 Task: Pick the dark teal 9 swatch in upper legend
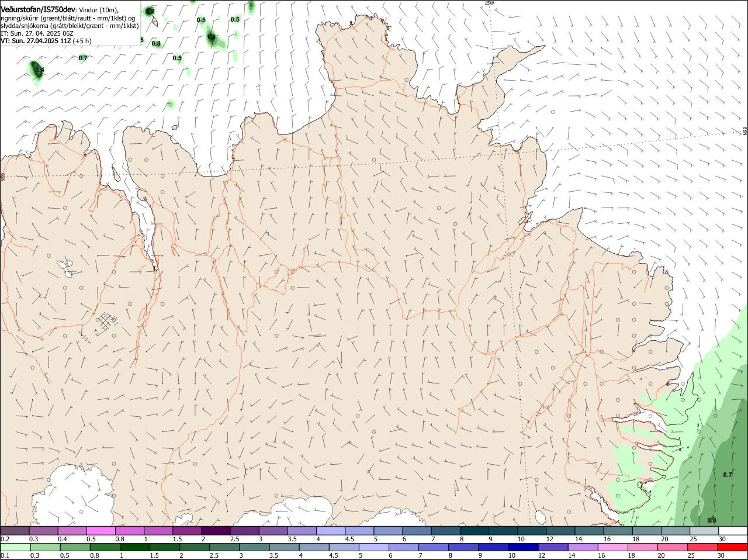tap(503, 531)
